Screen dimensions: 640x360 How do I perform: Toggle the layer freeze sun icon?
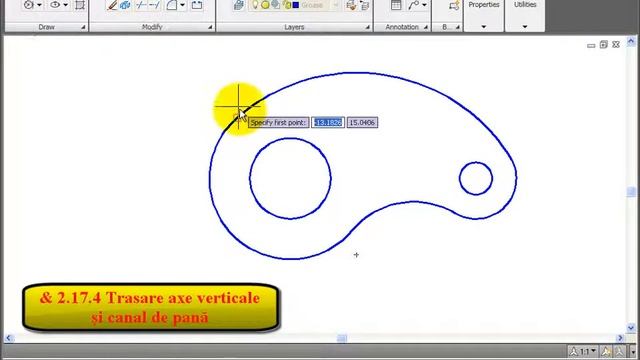(x=265, y=5)
